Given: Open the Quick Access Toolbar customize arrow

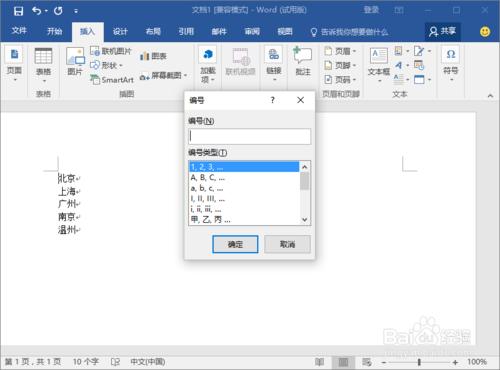Looking at the screenshot, I should coord(76,11).
